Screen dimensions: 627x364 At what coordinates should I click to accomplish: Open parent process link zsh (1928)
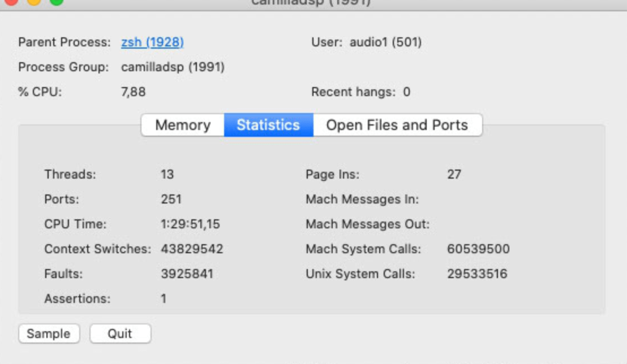(x=152, y=42)
